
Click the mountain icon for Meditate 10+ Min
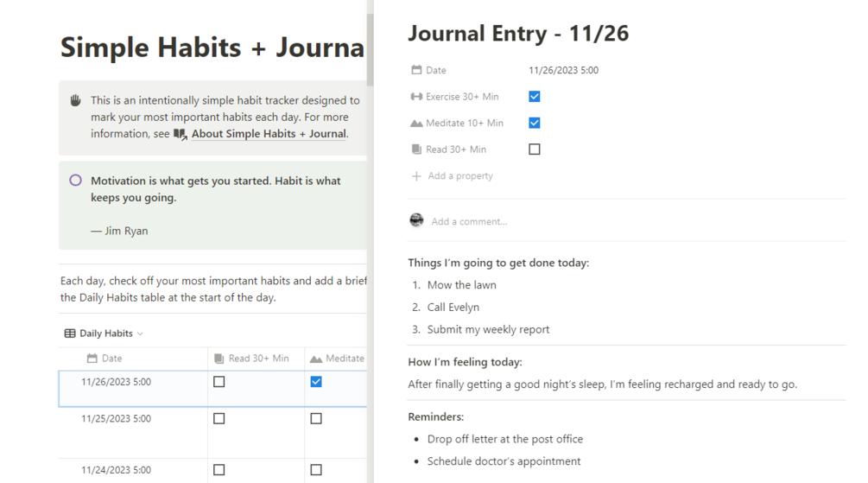coord(416,124)
